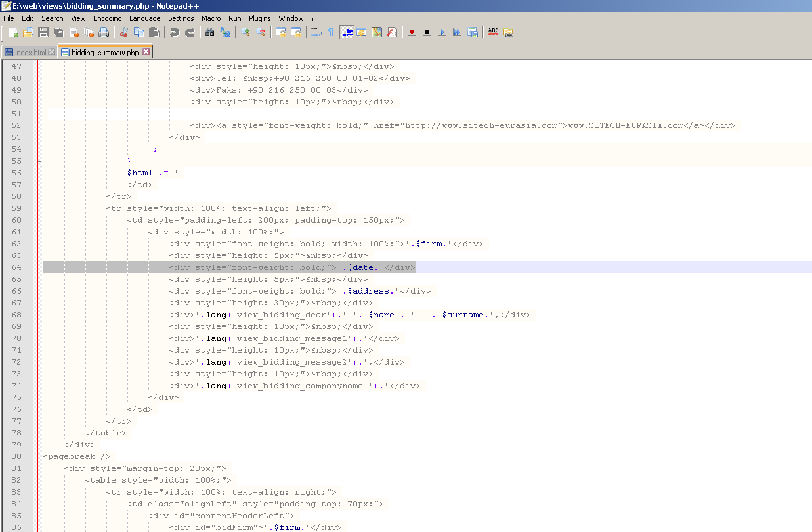Screen dimensions: 812x532
Task: Open the Plugins menu
Action: click(260, 18)
